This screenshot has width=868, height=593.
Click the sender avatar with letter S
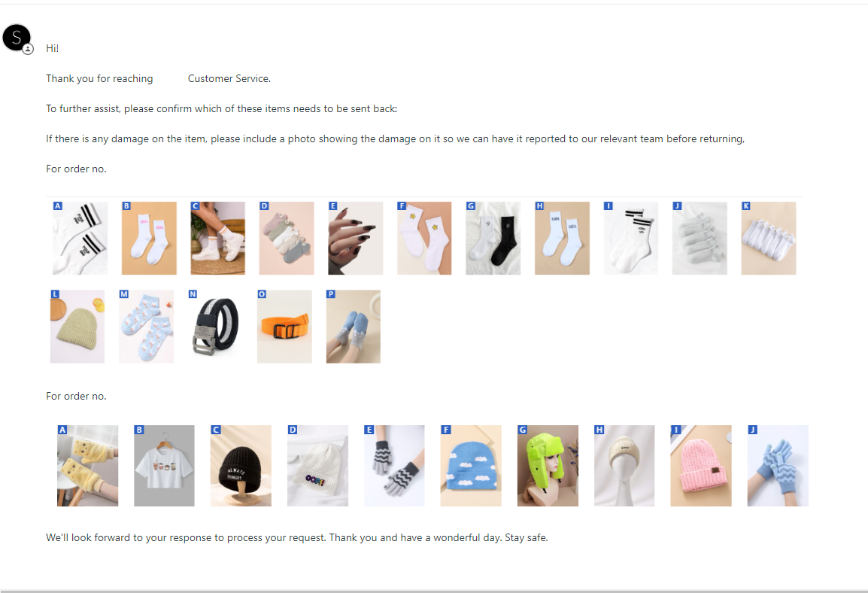tap(17, 38)
